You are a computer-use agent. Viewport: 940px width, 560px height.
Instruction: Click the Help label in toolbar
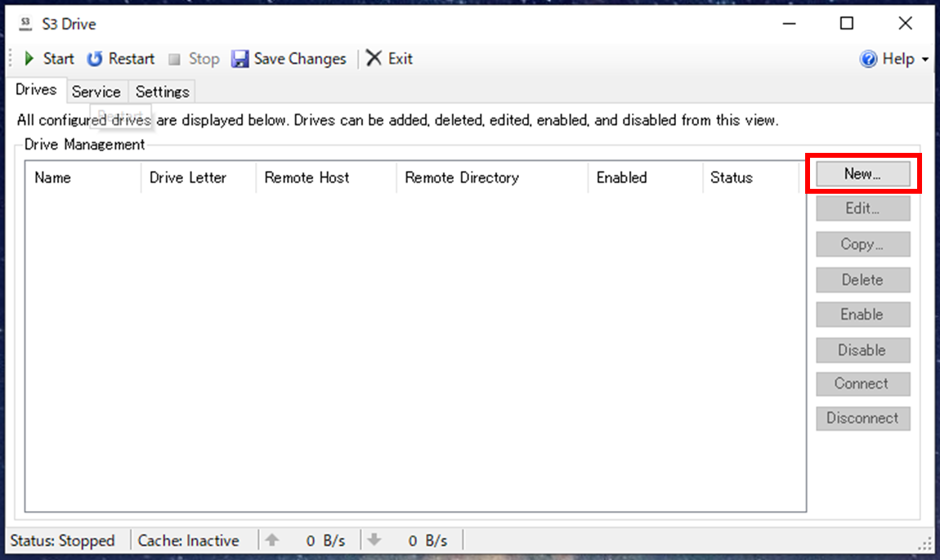point(898,59)
